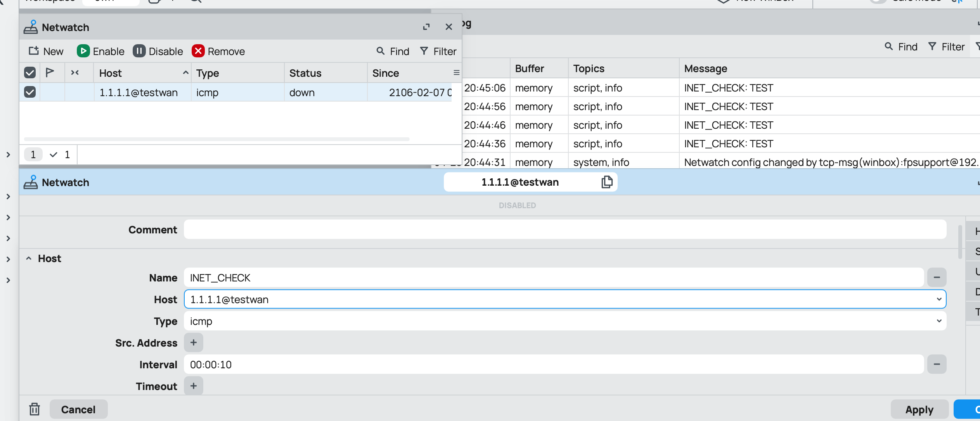This screenshot has height=421, width=980.
Task: Click the Netwatch list horizontal scrollbar
Action: 216,139
